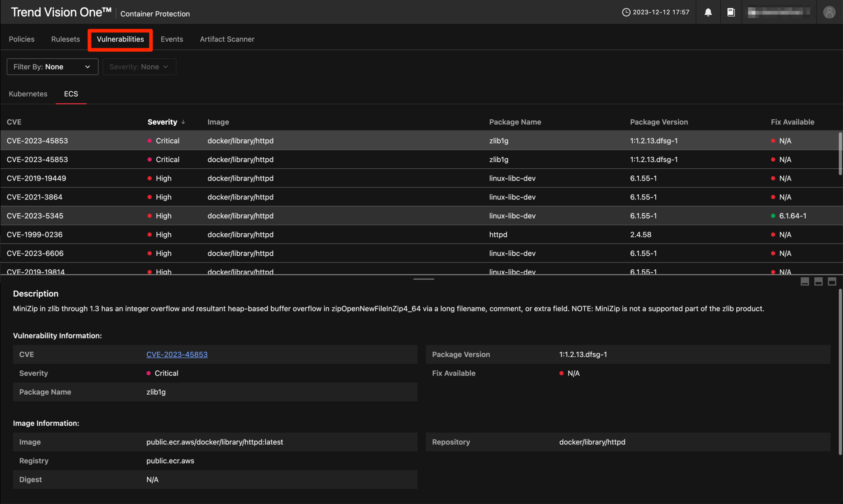
Task: Open the Artifact Scanner tab
Action: pyautogui.click(x=227, y=39)
